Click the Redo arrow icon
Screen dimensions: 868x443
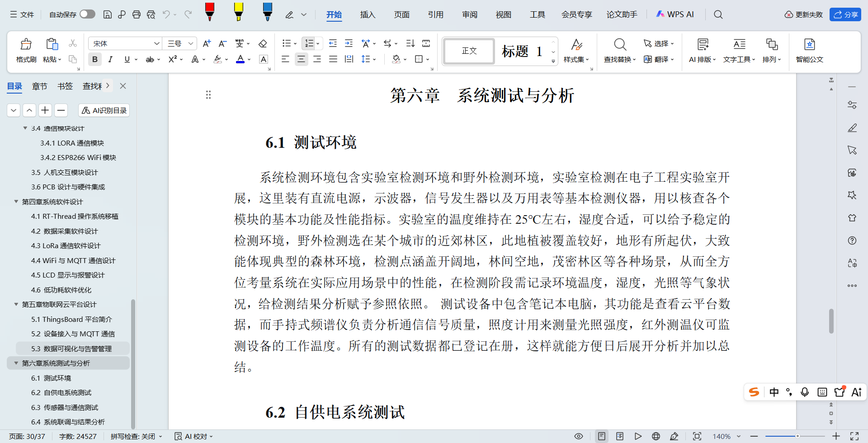pos(188,14)
